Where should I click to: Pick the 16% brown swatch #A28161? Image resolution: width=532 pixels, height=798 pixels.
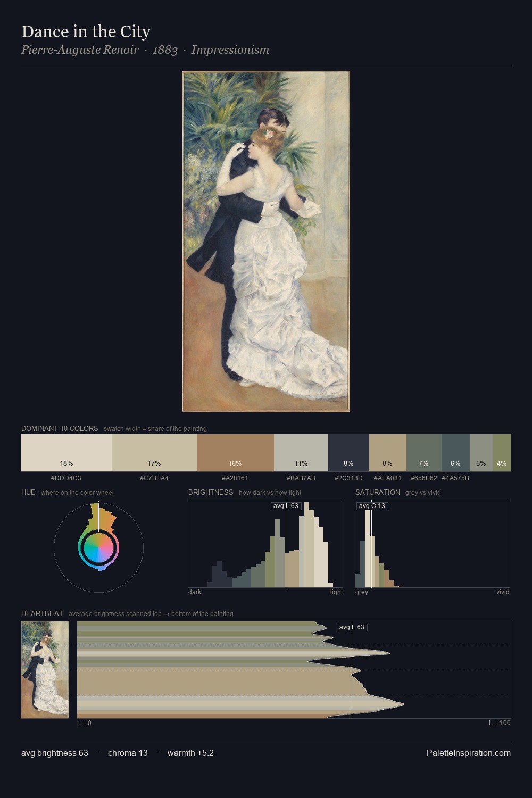pos(235,453)
